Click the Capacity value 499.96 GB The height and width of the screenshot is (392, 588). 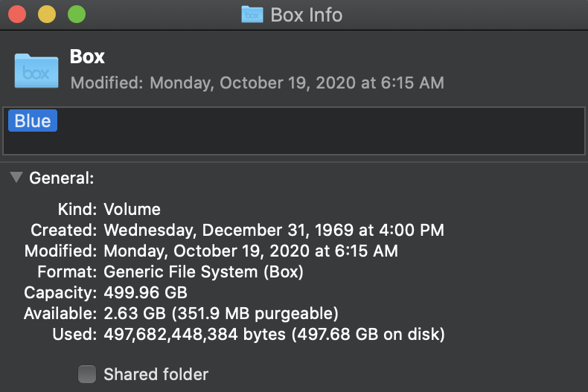(x=145, y=293)
